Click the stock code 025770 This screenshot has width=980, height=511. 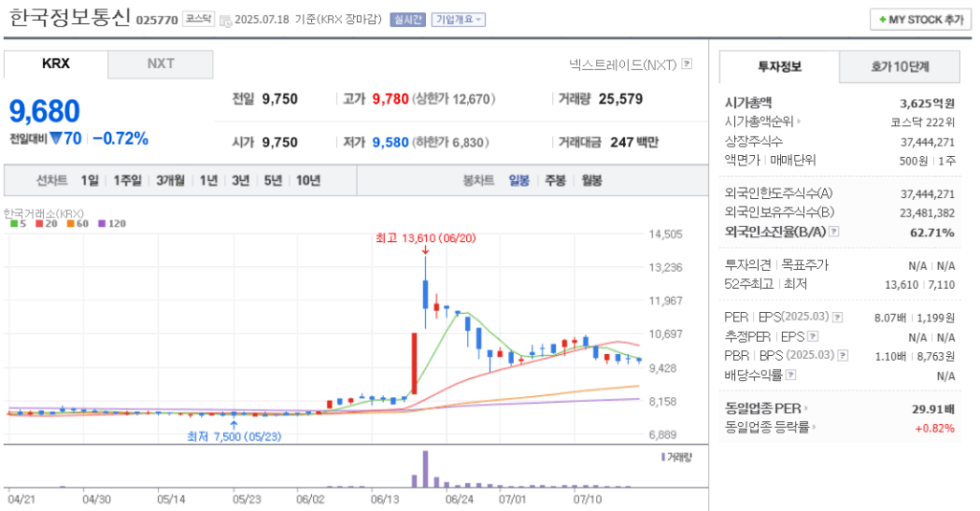157,20
